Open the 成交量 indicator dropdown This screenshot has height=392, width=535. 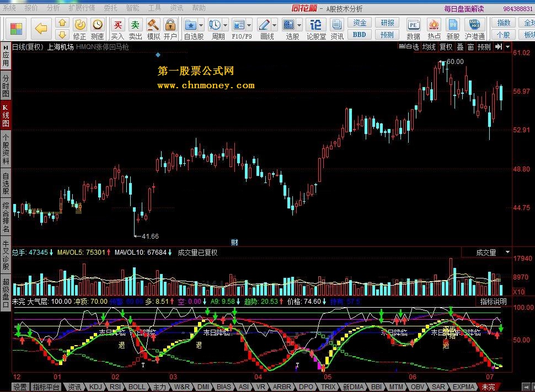[508, 252]
